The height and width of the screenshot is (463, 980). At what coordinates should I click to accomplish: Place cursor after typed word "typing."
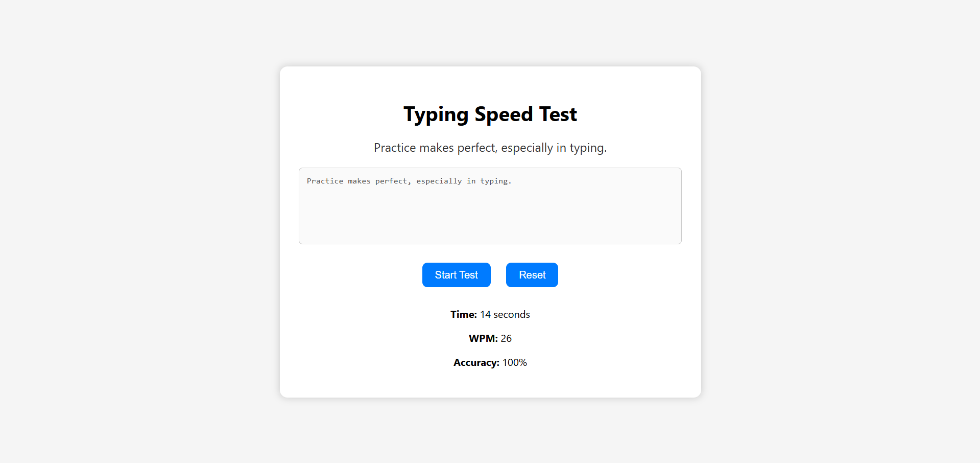point(512,181)
